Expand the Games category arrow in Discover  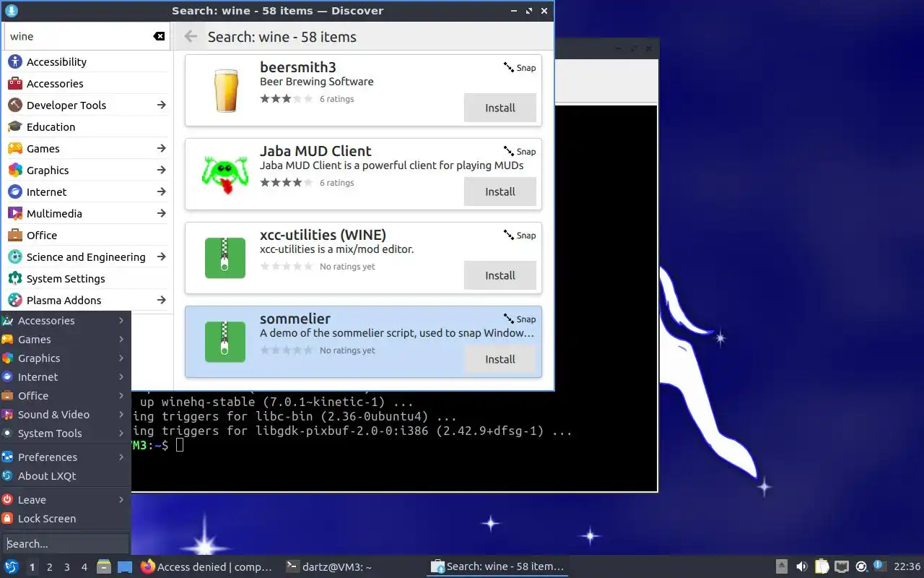click(161, 149)
